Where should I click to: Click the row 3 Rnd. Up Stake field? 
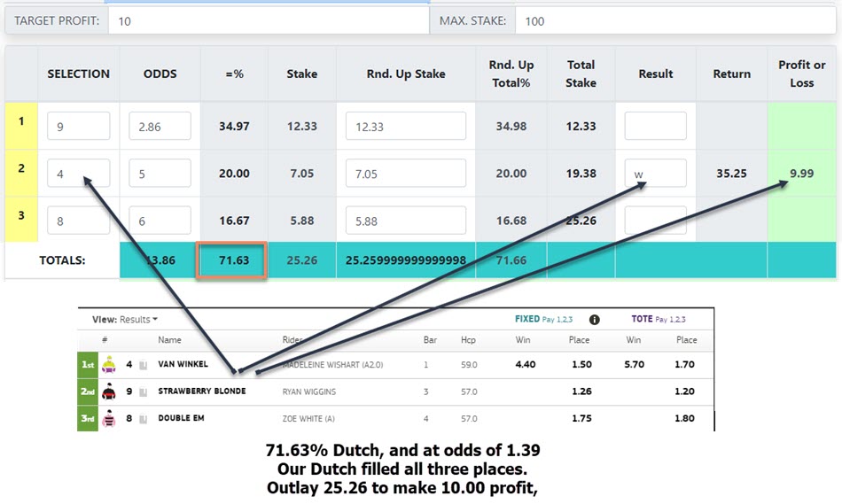[405, 221]
